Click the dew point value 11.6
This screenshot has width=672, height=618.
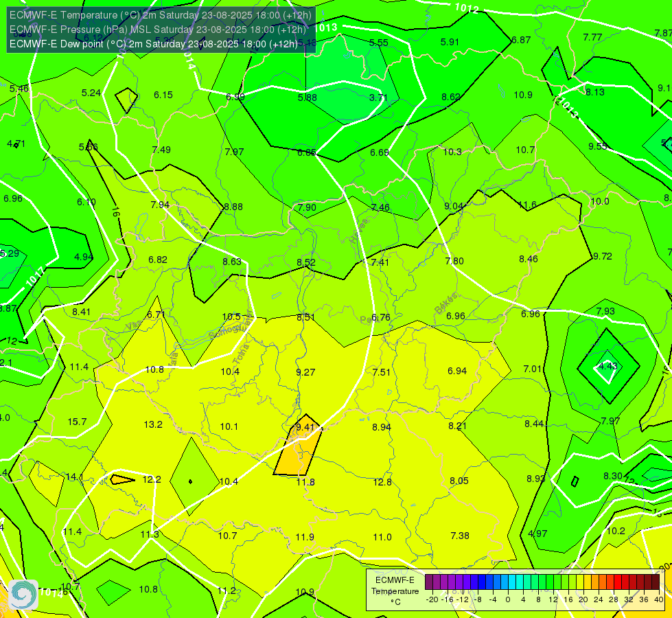point(527,205)
